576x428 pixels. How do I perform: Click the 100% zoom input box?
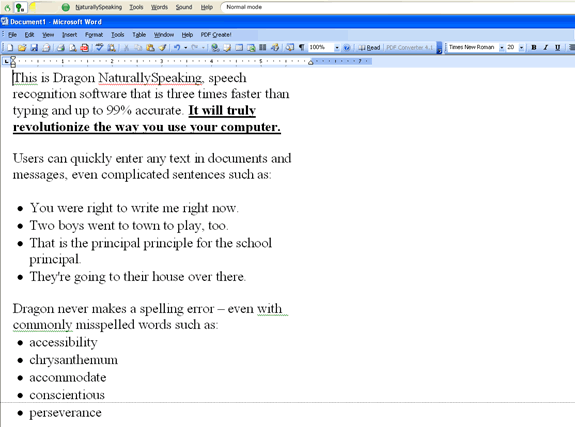[321, 47]
